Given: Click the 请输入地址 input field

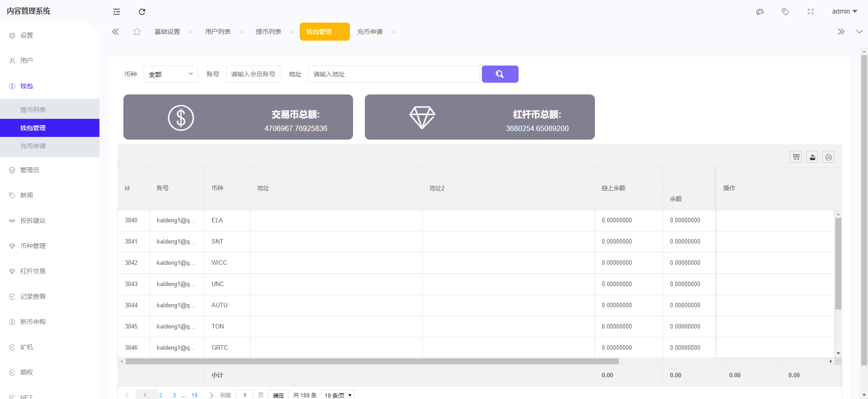Looking at the screenshot, I should click(x=393, y=74).
